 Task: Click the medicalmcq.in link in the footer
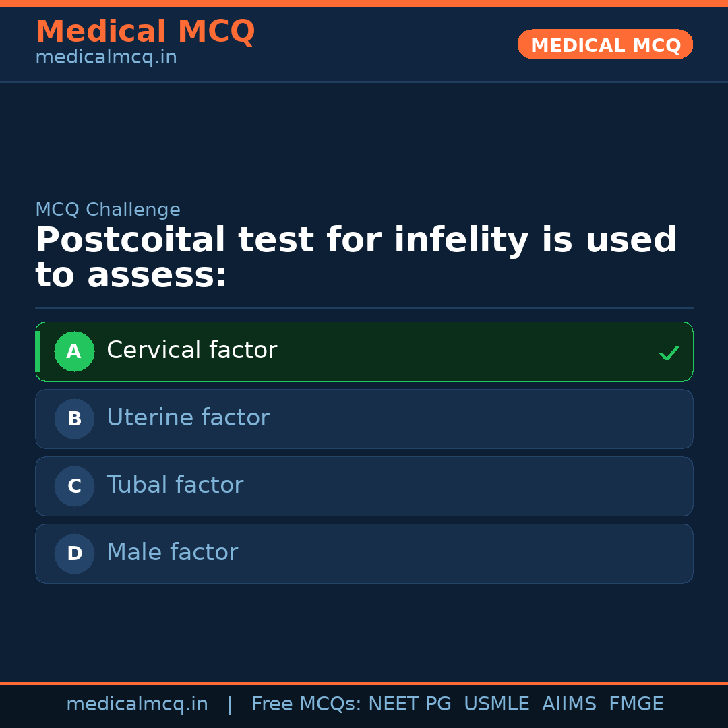pos(137,704)
